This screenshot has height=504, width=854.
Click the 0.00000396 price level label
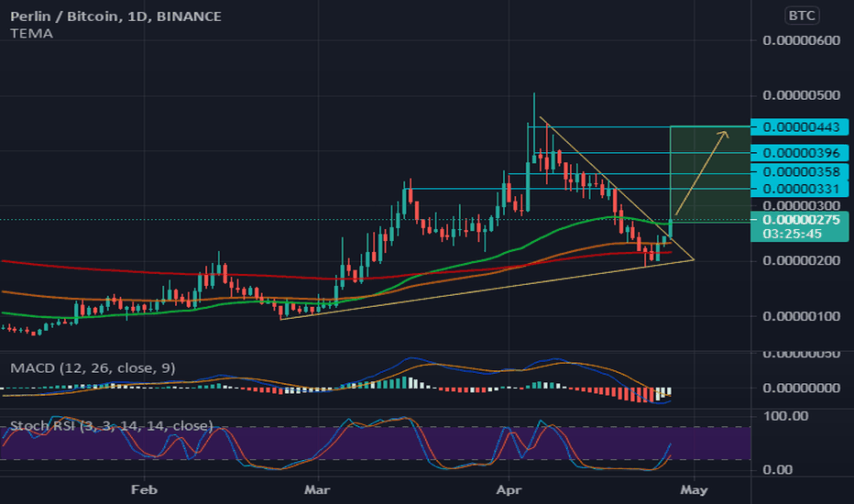point(800,152)
